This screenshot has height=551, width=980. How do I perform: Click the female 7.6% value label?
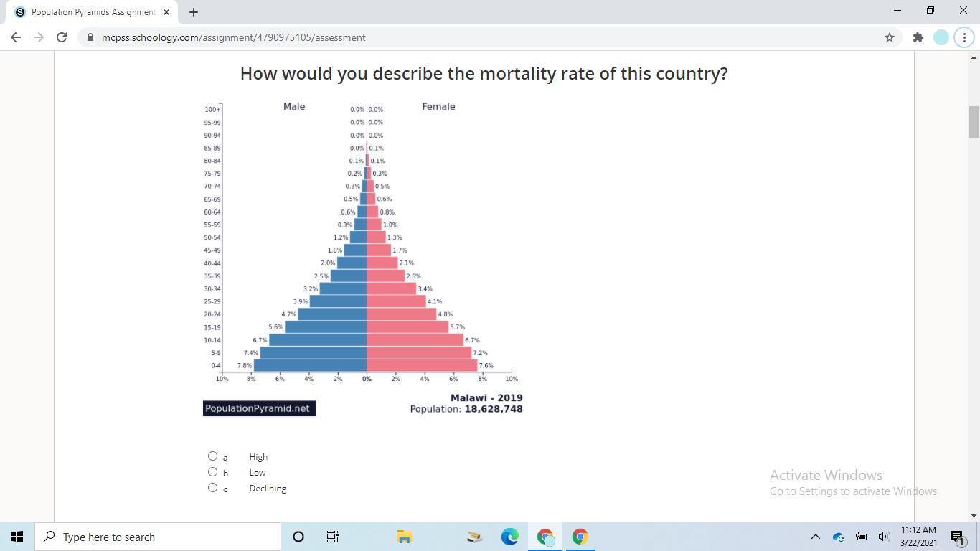tap(486, 366)
